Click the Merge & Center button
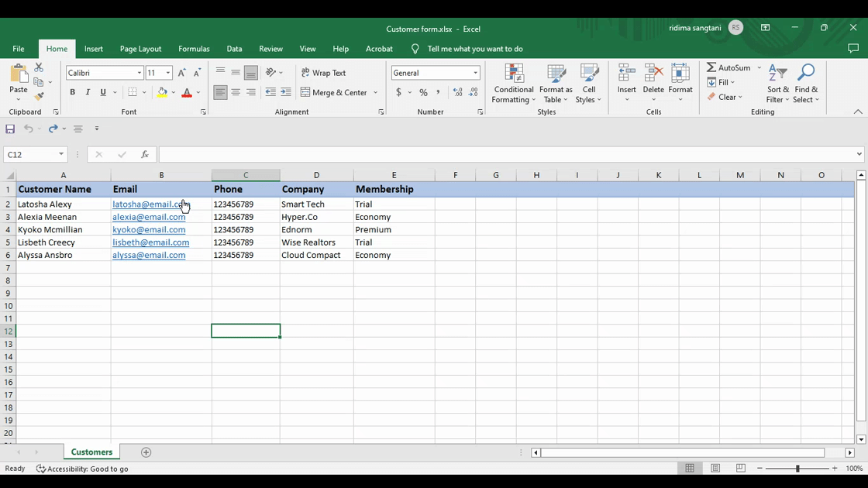The image size is (868, 488). 334,92
